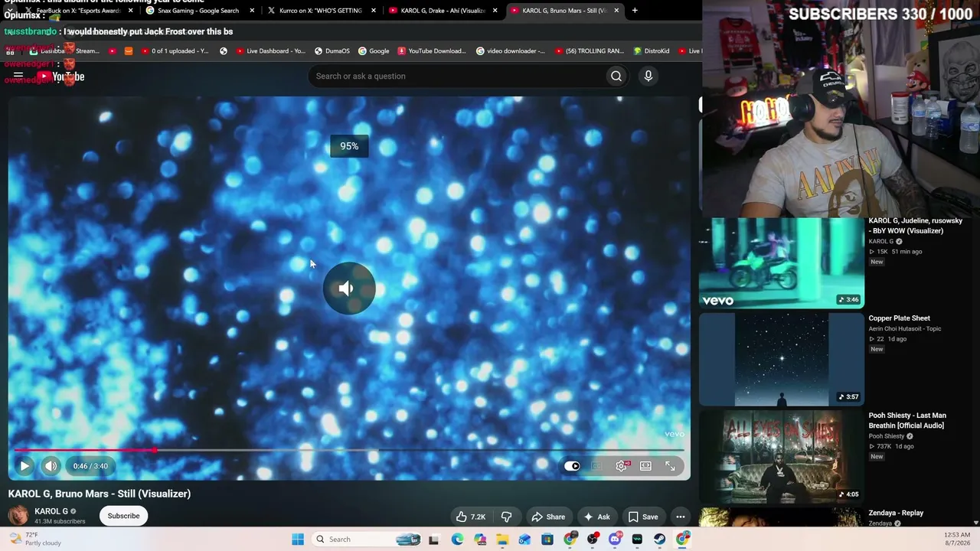Click the 0:46 / 3:40 time display
This screenshot has height=551, width=980.
pos(91,466)
